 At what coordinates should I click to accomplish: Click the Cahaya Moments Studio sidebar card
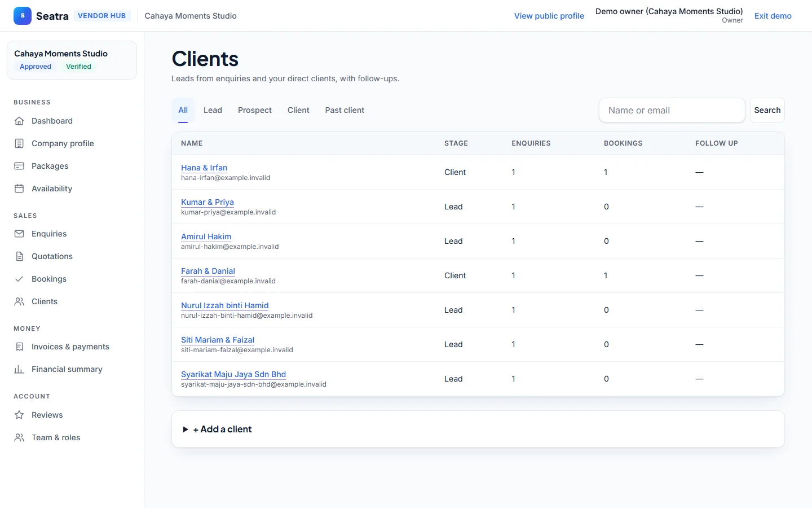[72, 60]
